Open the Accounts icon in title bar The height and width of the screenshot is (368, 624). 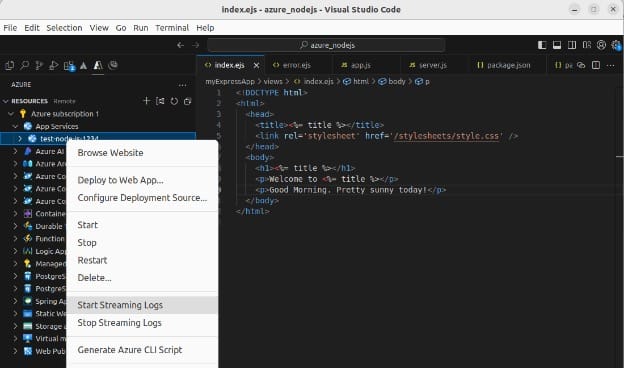[601, 45]
